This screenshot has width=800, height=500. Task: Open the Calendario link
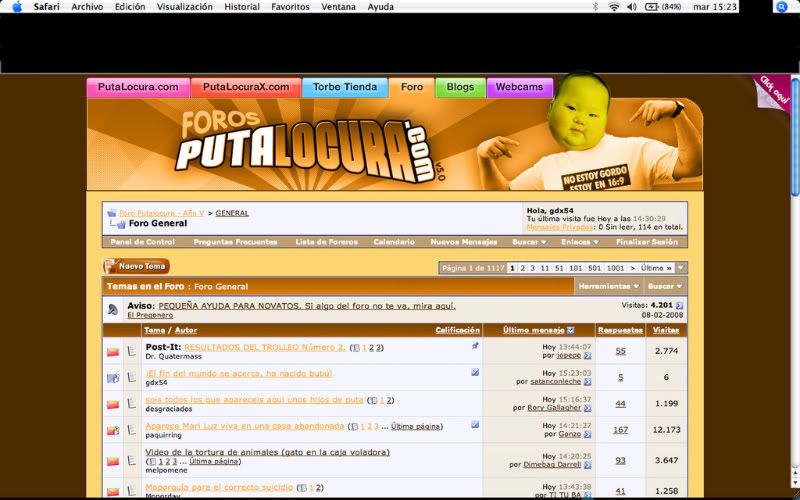[394, 242]
